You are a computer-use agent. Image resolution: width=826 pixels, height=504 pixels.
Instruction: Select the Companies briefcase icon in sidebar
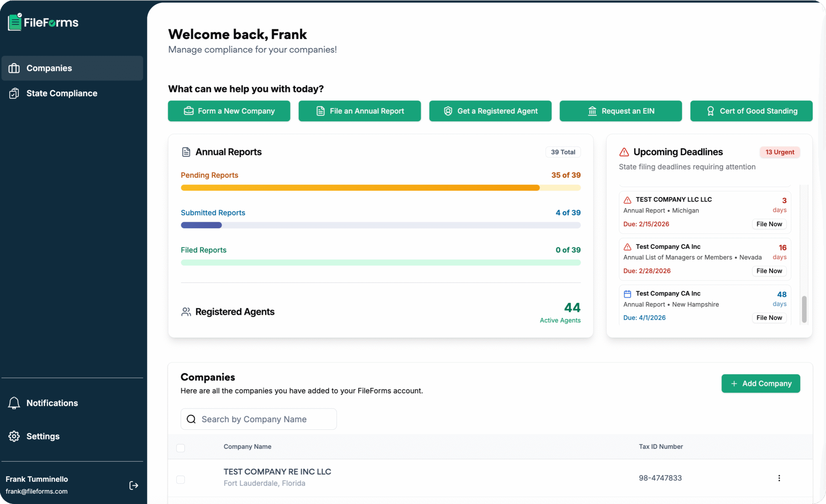pyautogui.click(x=14, y=68)
